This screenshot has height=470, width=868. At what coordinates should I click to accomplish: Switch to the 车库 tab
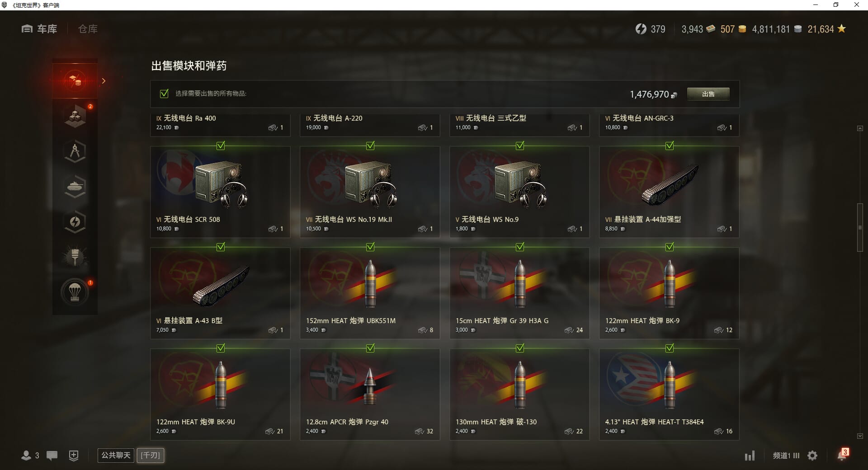(39, 29)
